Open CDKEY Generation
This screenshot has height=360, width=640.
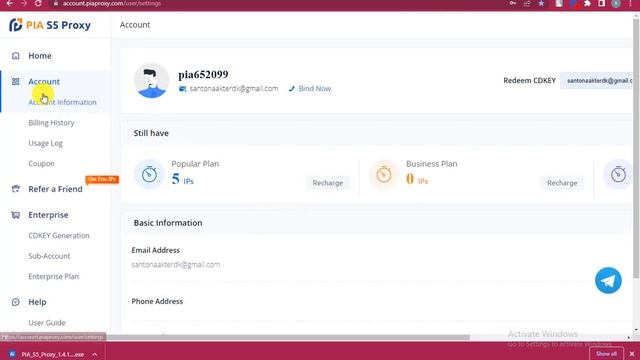[59, 236]
